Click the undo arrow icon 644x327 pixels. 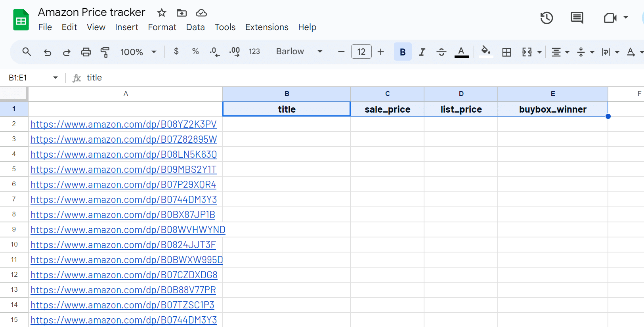(x=48, y=52)
